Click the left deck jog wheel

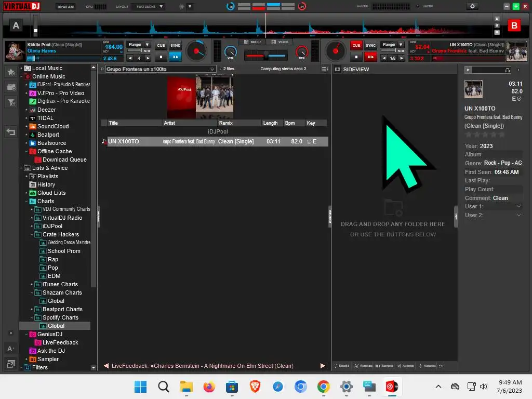(196, 51)
